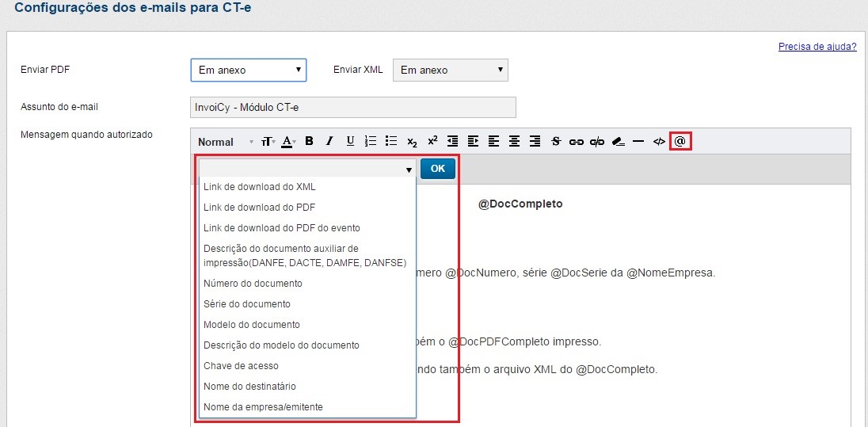868x427 pixels.
Task: Toggle bold formatting in editor toolbar
Action: coord(309,141)
